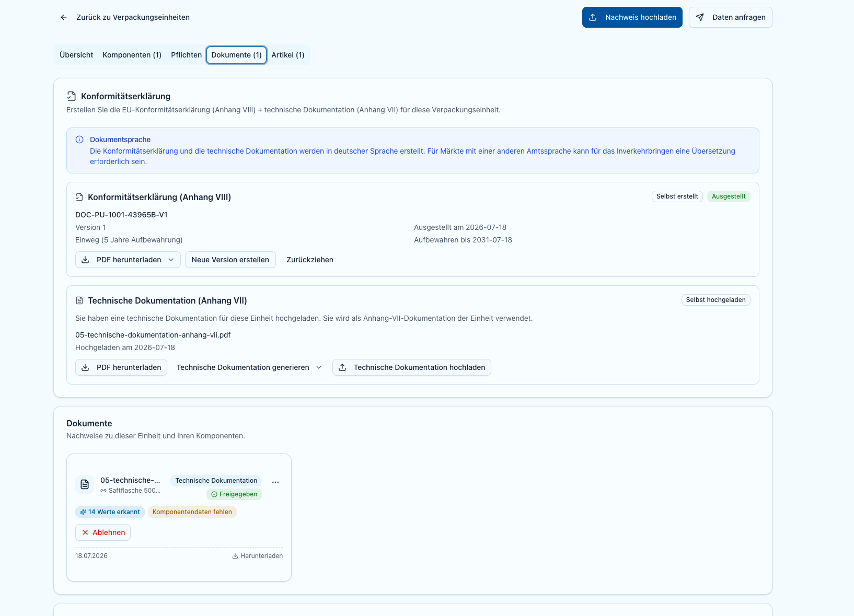Open the Technische Dokumentation generieren dropdown
Image resolution: width=854 pixels, height=616 pixels.
click(249, 367)
